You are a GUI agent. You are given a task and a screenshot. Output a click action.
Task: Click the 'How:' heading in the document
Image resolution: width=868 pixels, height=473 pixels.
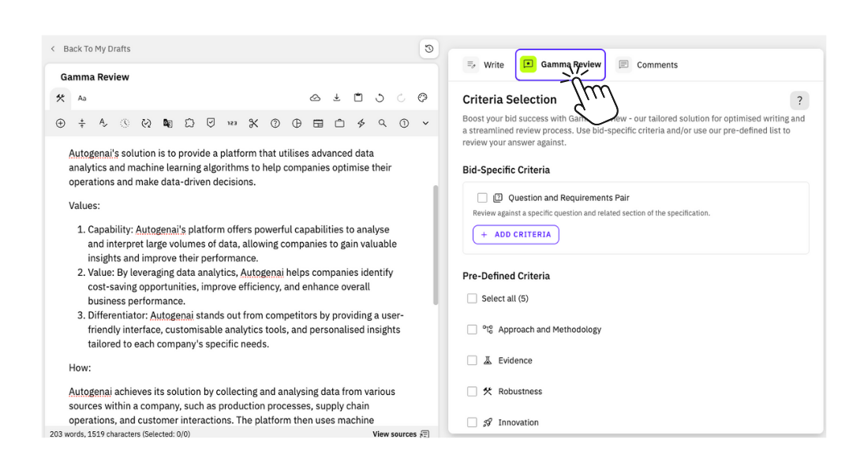click(80, 368)
